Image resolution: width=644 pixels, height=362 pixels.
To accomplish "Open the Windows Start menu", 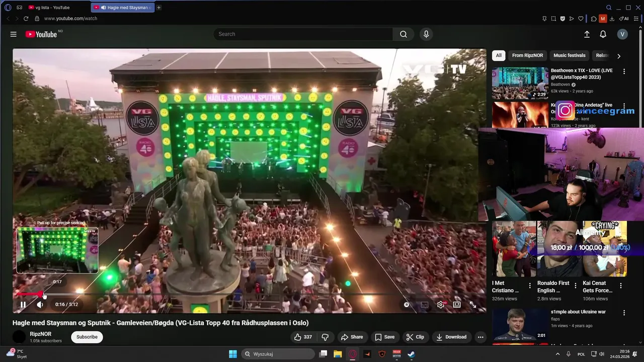I will click(233, 354).
